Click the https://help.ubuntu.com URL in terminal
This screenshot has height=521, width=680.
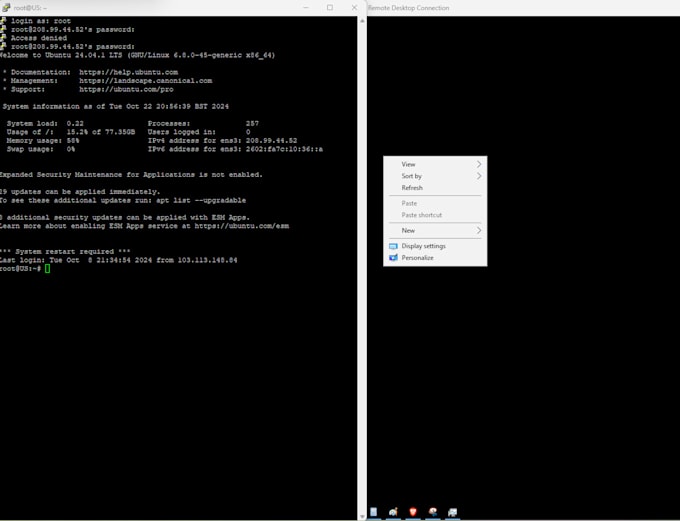[128, 72]
